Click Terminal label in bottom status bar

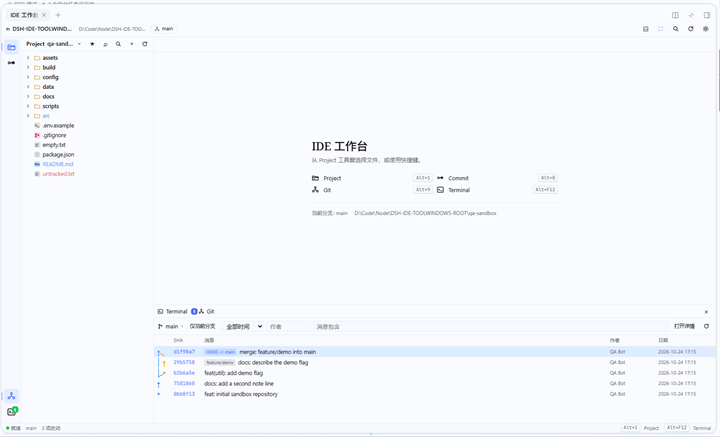pos(702,428)
